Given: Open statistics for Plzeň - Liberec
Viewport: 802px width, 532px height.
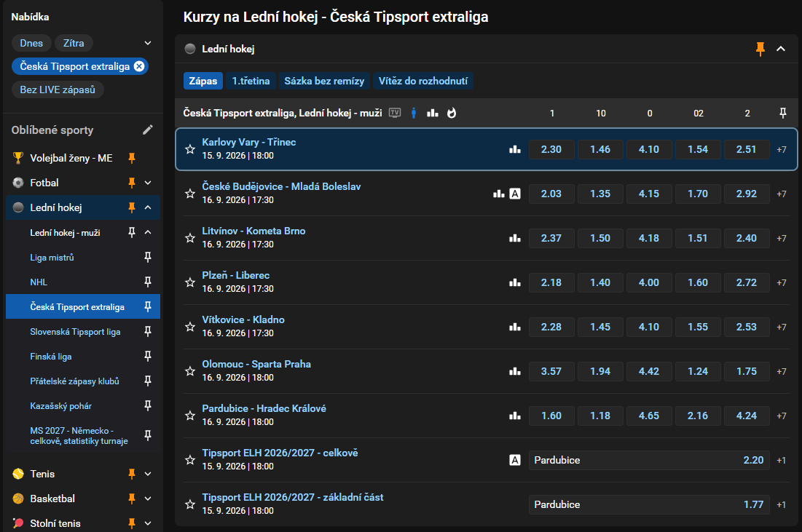Looking at the screenshot, I should click(x=514, y=282).
